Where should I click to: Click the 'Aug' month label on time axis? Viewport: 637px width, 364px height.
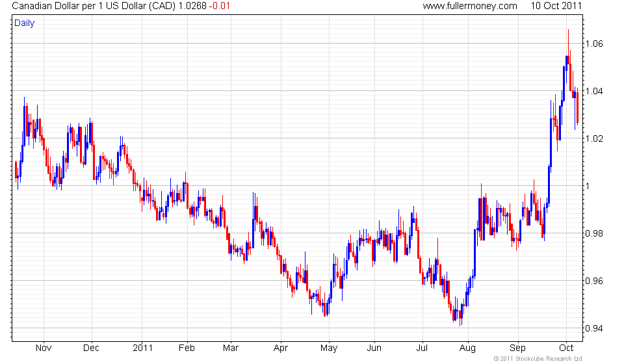click(x=467, y=348)
